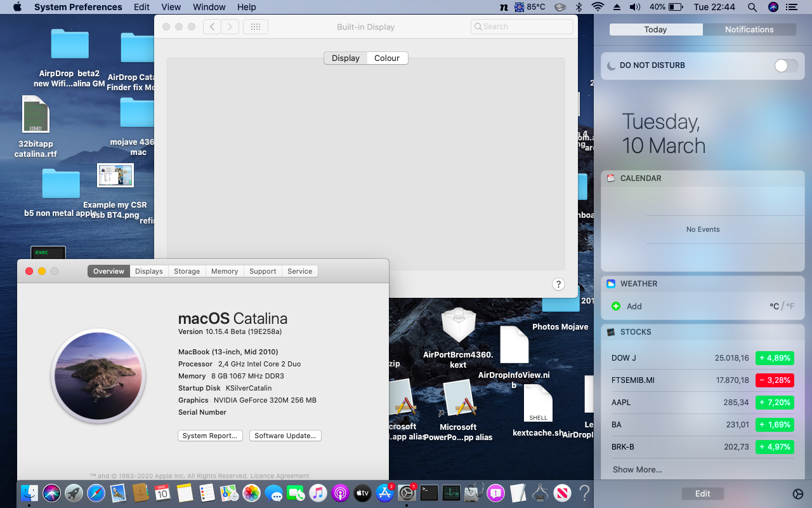The width and height of the screenshot is (812, 508).
Task: Open Terminal in Dock
Action: click(x=429, y=493)
